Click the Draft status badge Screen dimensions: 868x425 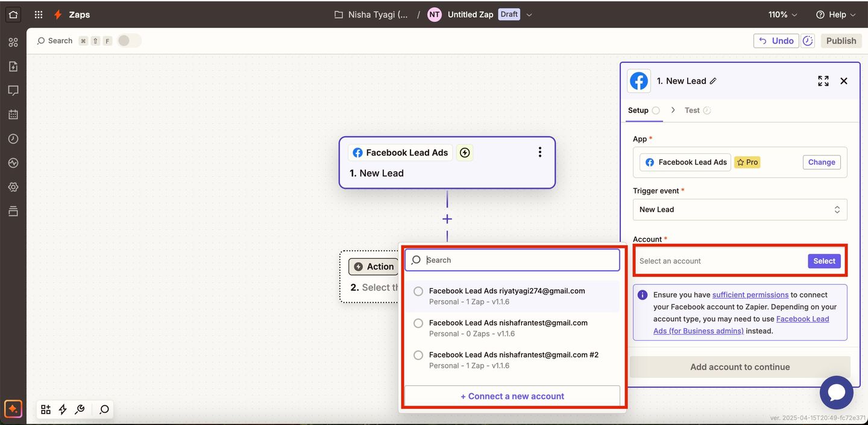(509, 14)
